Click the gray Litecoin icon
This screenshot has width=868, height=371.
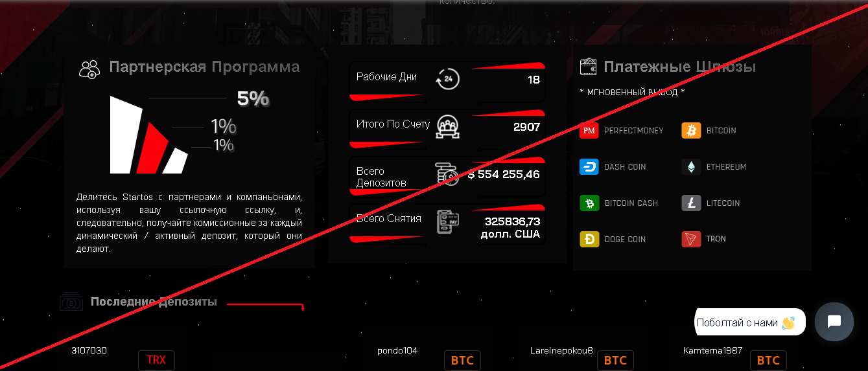coord(691,203)
